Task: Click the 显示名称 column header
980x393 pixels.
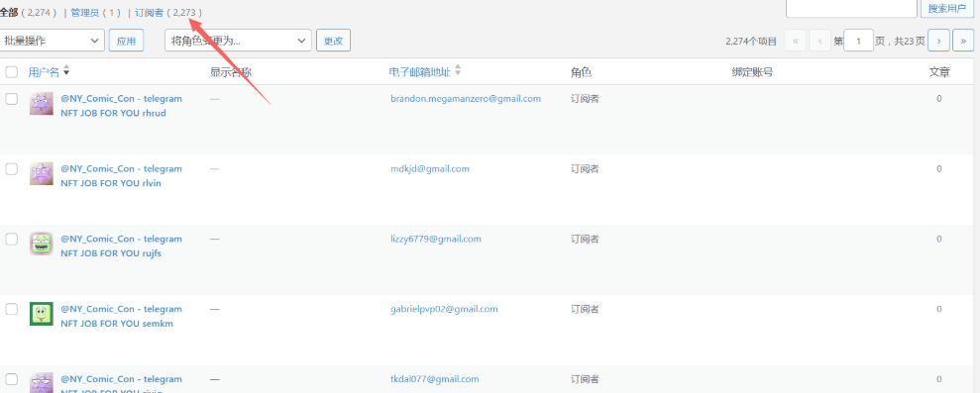Action: (x=231, y=72)
